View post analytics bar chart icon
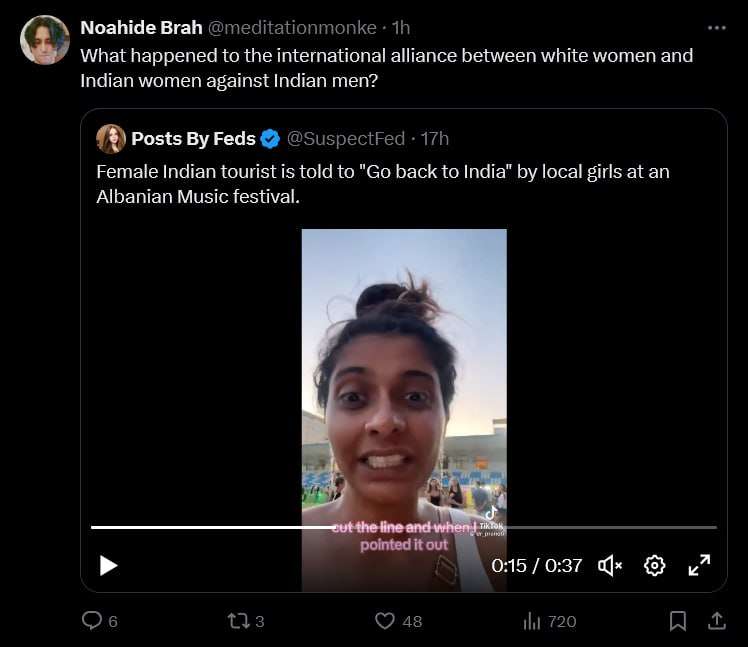The height and width of the screenshot is (647, 748). click(532, 621)
